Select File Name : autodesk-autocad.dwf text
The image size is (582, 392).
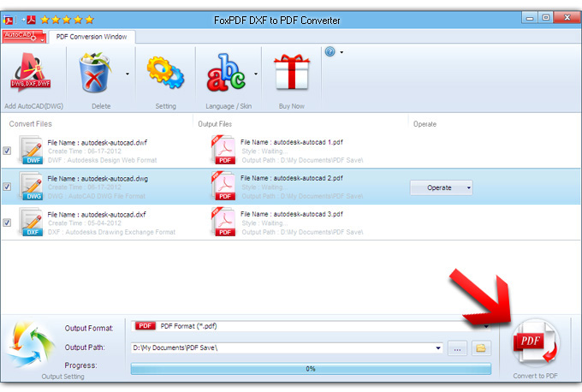(x=98, y=143)
